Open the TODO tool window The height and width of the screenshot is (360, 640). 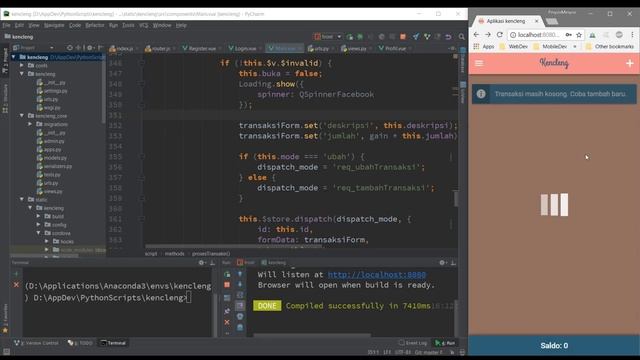point(80,343)
